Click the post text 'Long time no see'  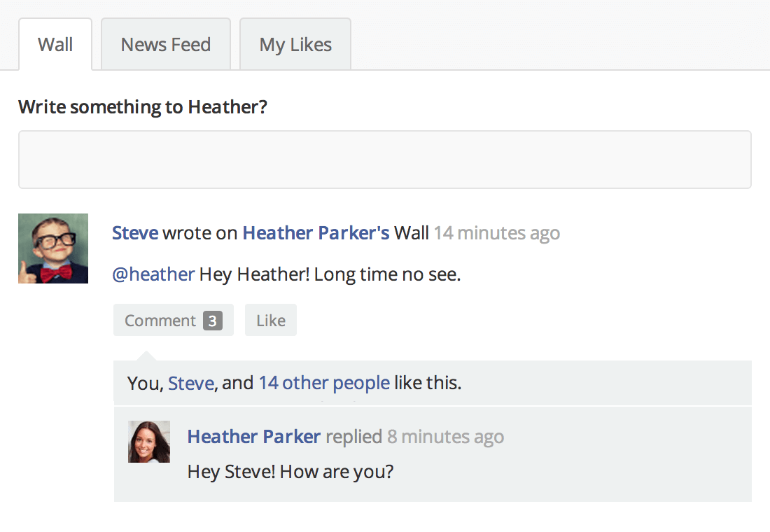(x=386, y=274)
